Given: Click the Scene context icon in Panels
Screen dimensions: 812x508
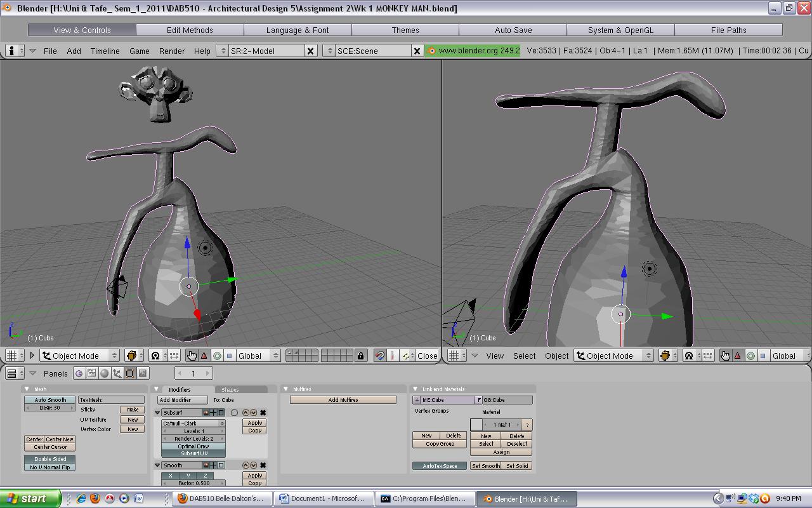Looking at the screenshot, I should click(143, 373).
